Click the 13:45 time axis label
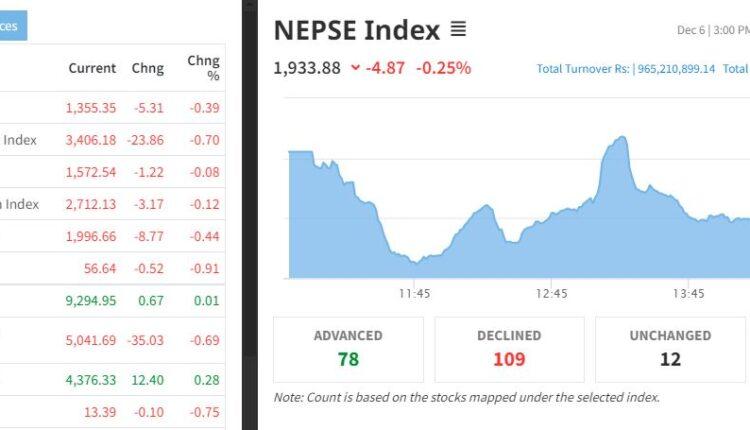Image resolution: width=750 pixels, height=430 pixels. click(x=689, y=293)
